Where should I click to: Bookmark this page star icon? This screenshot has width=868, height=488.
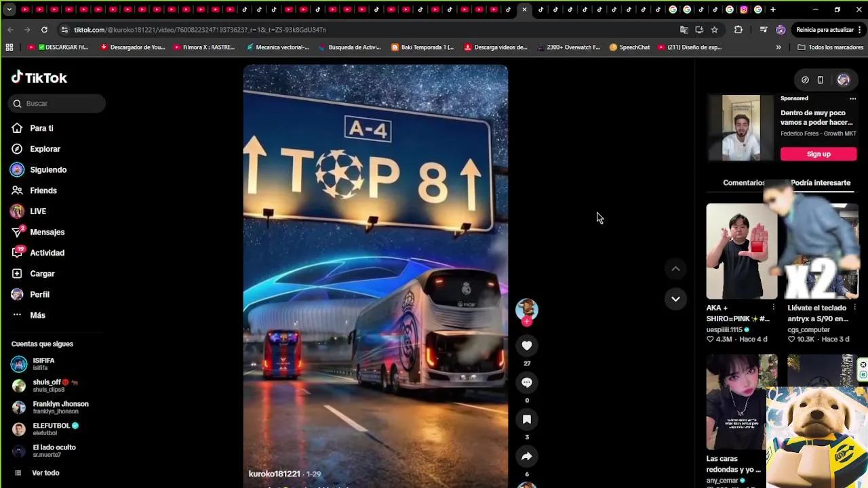click(x=714, y=30)
